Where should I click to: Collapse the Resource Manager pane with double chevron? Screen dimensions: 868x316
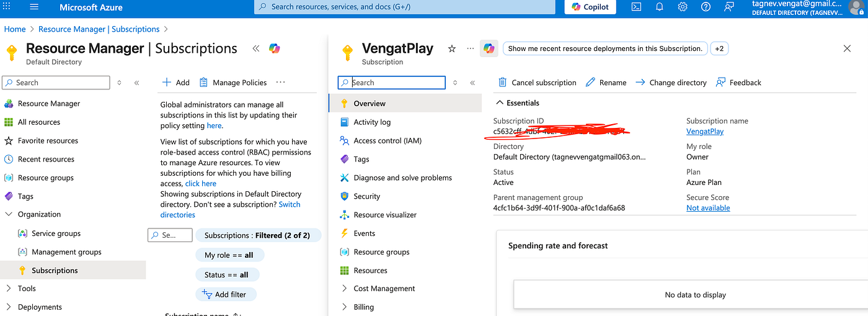click(255, 48)
